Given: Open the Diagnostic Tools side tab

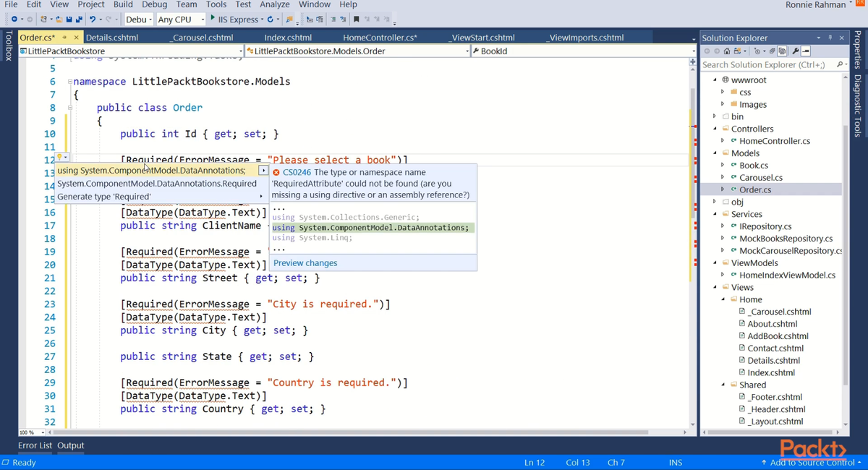Looking at the screenshot, I should pos(858,105).
